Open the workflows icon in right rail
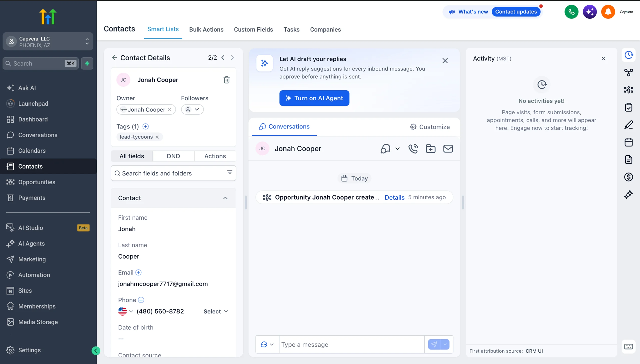Viewport: 640px width, 364px height. click(628, 72)
